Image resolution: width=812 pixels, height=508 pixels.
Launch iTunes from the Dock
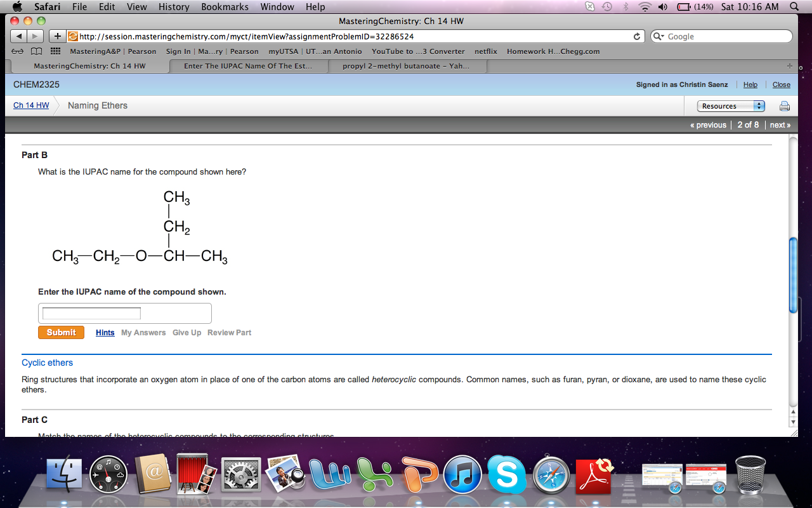(x=463, y=474)
